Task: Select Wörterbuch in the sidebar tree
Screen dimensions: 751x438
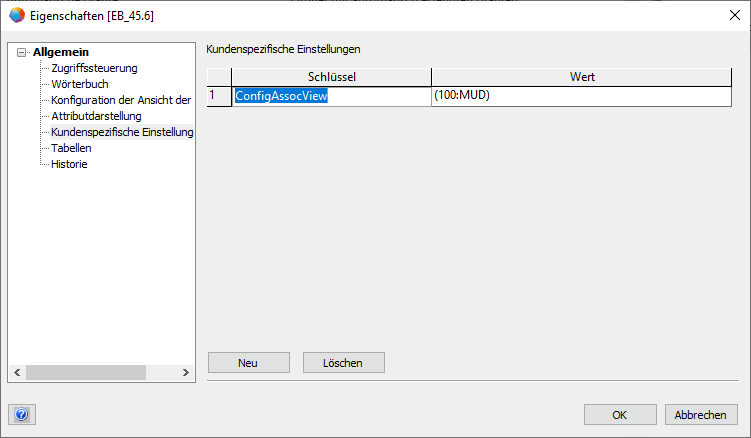Action: pos(80,84)
